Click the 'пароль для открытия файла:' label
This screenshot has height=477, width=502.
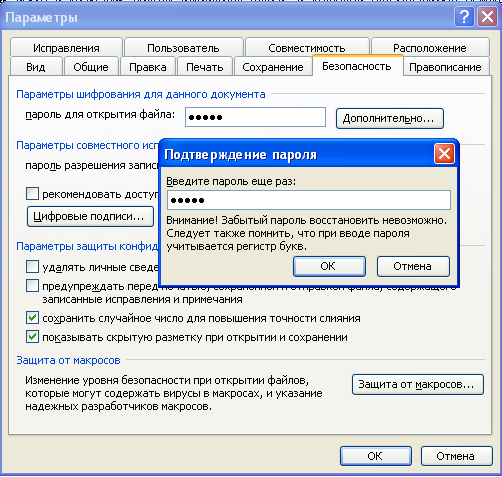coord(100,115)
